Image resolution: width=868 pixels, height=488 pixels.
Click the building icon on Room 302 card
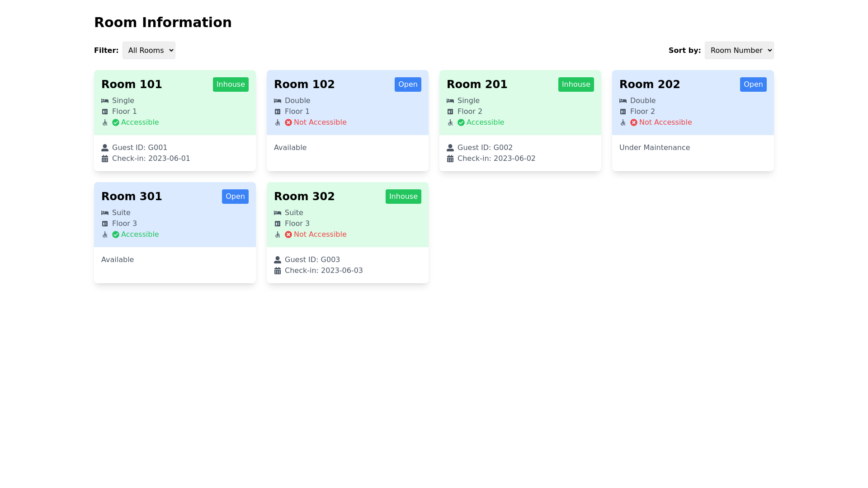(278, 223)
